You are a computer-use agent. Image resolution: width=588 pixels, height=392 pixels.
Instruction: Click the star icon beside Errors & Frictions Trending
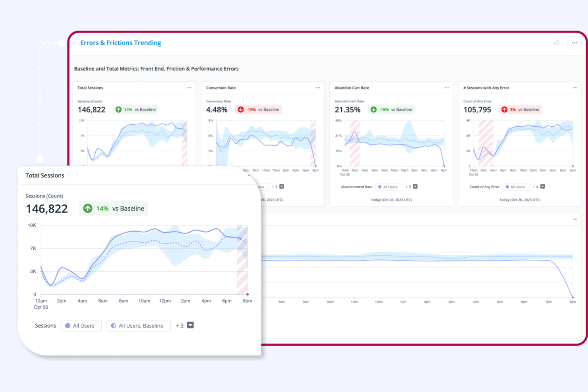point(75,42)
